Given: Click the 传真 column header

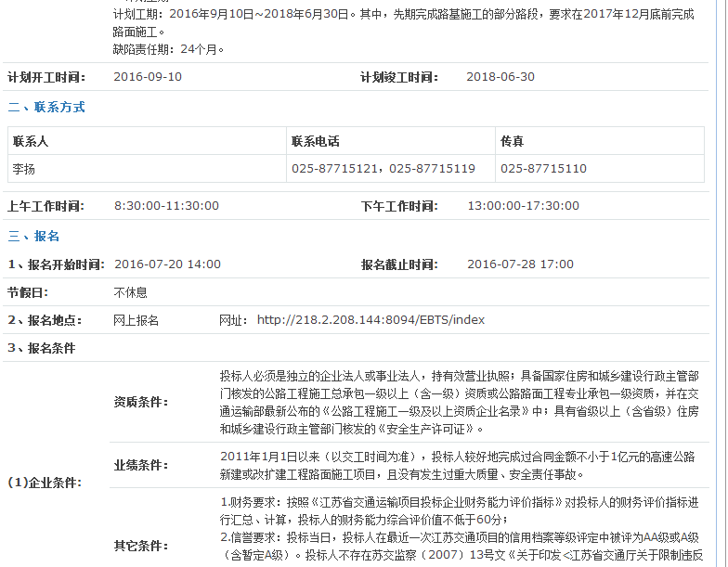Looking at the screenshot, I should [512, 142].
